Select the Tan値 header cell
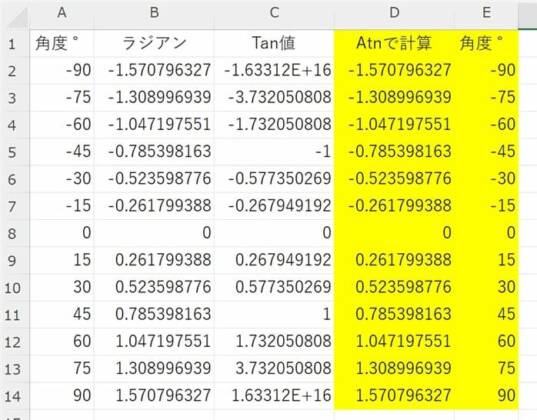This screenshot has height=420, width=537. click(274, 44)
